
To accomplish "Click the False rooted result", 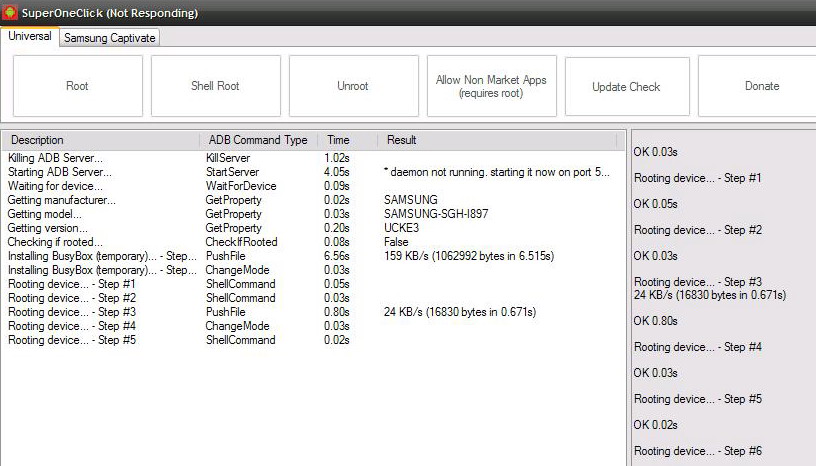I will tap(396, 242).
